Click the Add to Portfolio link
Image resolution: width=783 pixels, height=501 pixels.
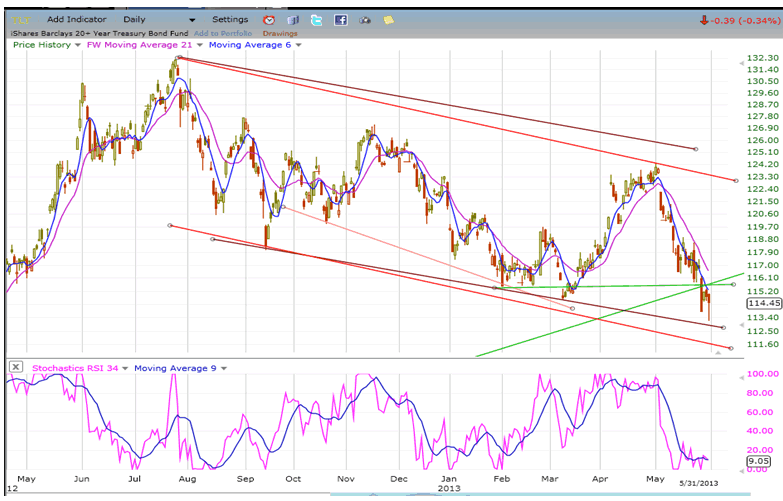(x=225, y=34)
